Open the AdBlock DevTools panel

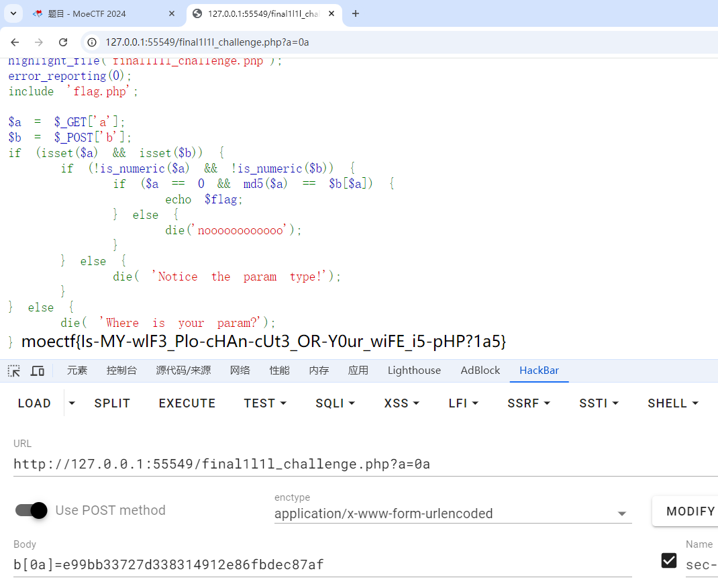[x=480, y=371]
